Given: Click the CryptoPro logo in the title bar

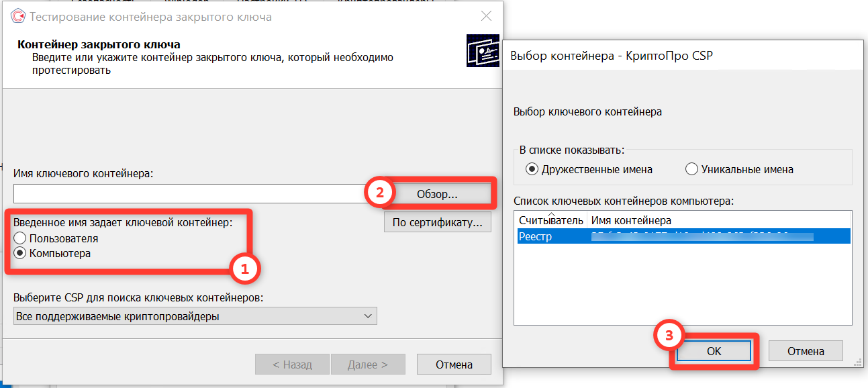Looking at the screenshot, I should point(19,17).
